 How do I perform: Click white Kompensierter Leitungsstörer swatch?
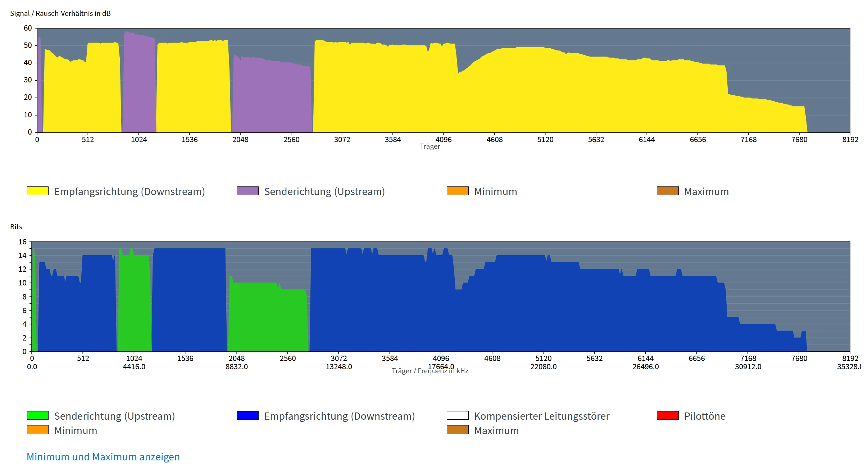pyautogui.click(x=458, y=415)
